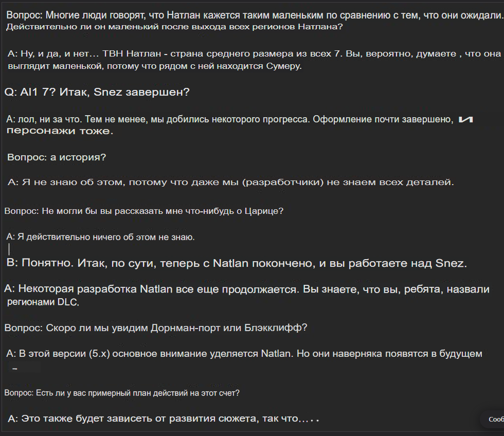504x436 pixels.
Task: Click the question about Дорнман-порт and Блэкклифф
Action: pyautogui.click(x=156, y=328)
